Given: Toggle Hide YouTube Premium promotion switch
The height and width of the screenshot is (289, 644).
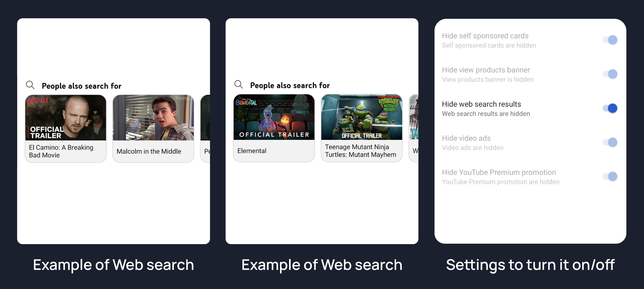Looking at the screenshot, I should click(610, 176).
